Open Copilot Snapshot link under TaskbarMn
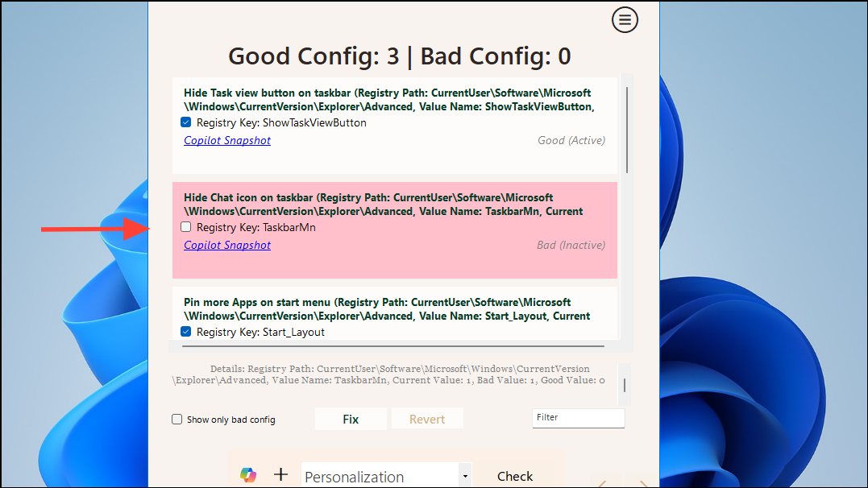 pyautogui.click(x=227, y=245)
